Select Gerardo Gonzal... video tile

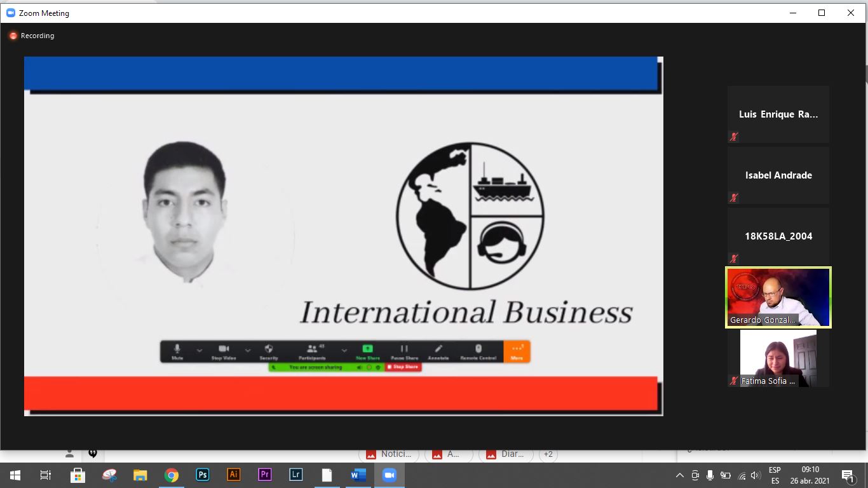[778, 297]
